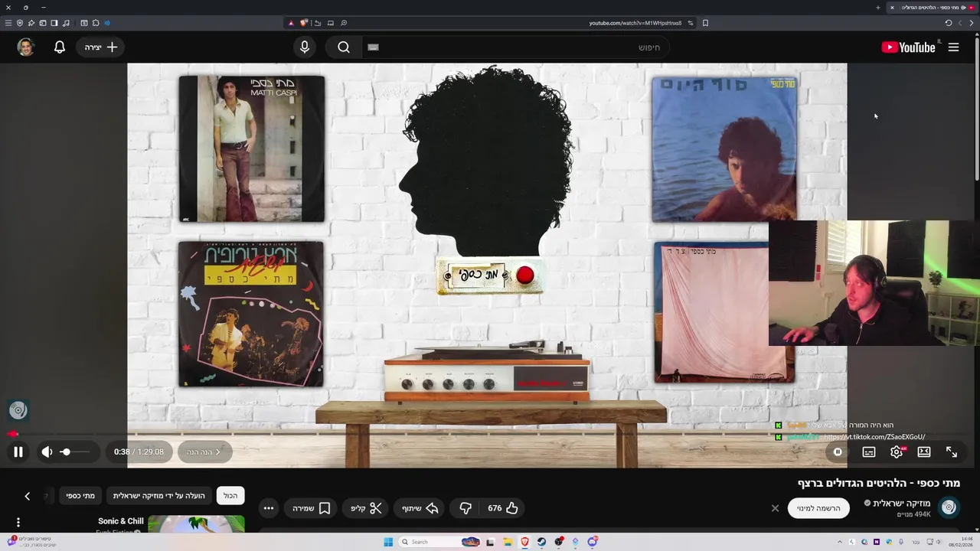Image resolution: width=980 pixels, height=551 pixels.
Task: Open the browser main hamburger menu
Action: click(x=8, y=23)
